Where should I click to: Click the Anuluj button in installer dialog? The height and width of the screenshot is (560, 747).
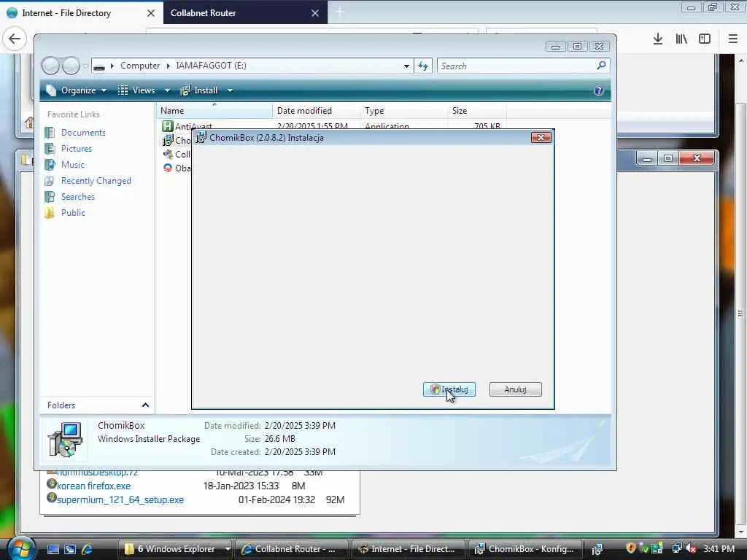[x=515, y=389]
